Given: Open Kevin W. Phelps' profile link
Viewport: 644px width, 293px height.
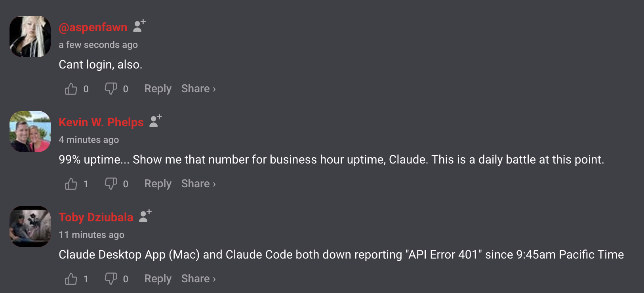Looking at the screenshot, I should (x=101, y=122).
